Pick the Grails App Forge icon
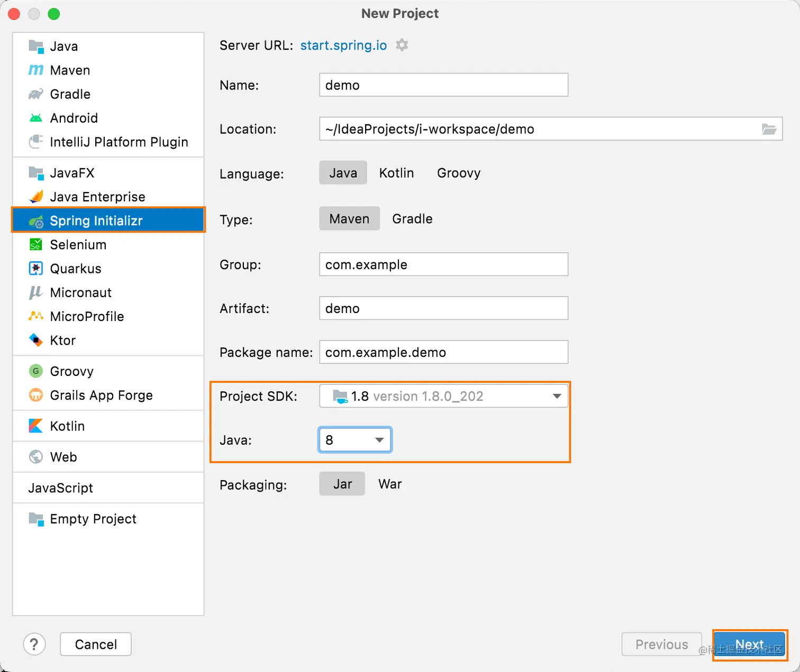The width and height of the screenshot is (800, 672). pyautogui.click(x=36, y=395)
